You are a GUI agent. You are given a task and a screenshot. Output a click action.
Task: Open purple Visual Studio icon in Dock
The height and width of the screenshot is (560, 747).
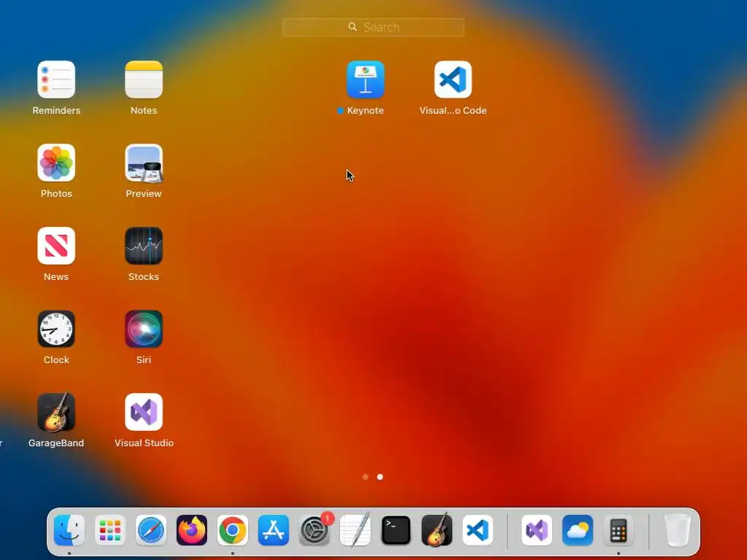tap(537, 530)
